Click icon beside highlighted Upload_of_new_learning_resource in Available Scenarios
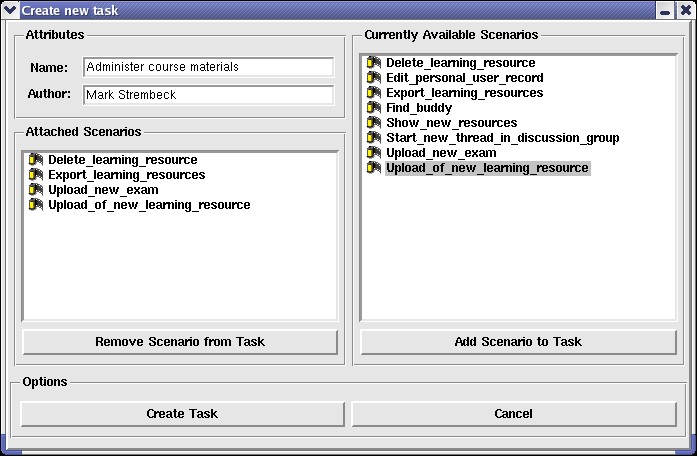697x456 pixels. pos(374,168)
